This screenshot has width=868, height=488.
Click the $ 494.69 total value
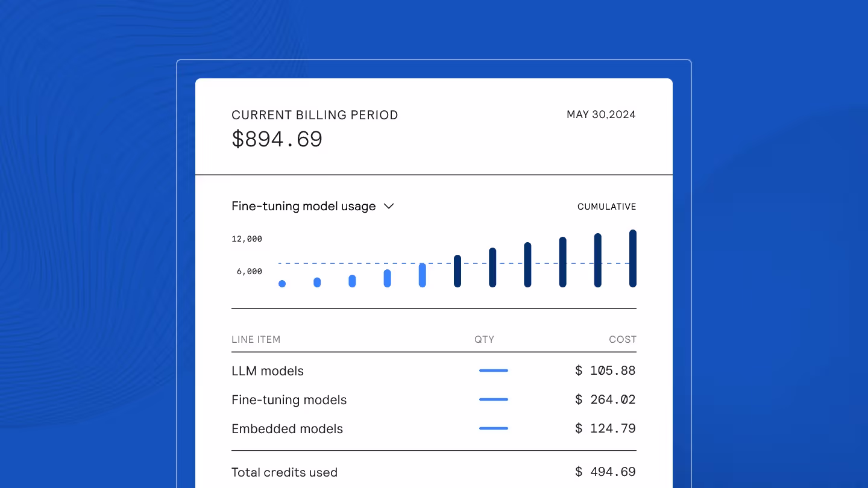605,472
